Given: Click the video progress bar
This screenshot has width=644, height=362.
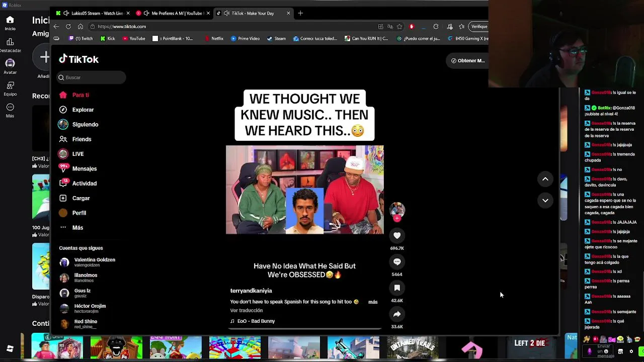Looking at the screenshot, I should point(304,329).
